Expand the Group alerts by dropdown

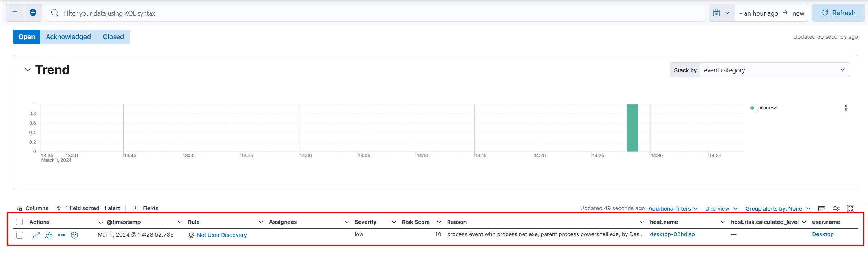[x=777, y=209]
